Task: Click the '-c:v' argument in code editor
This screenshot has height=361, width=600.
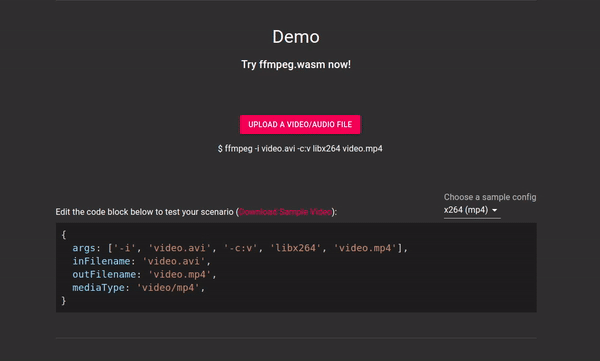Action: 241,248
